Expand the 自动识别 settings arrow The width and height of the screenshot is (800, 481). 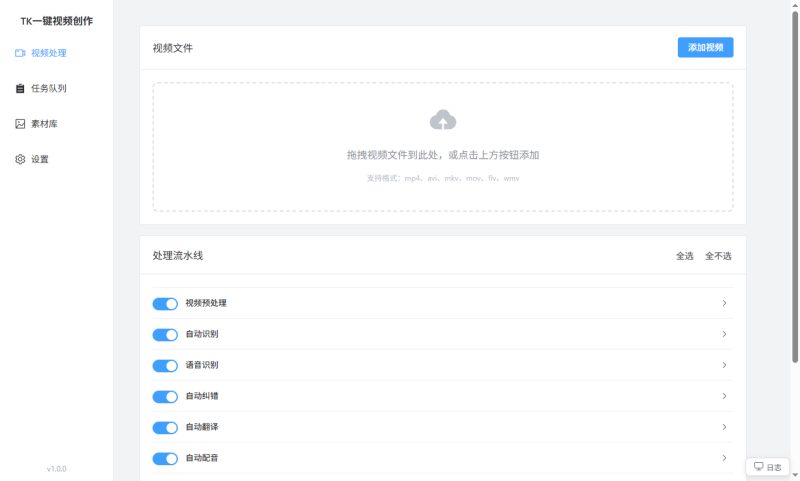724,334
